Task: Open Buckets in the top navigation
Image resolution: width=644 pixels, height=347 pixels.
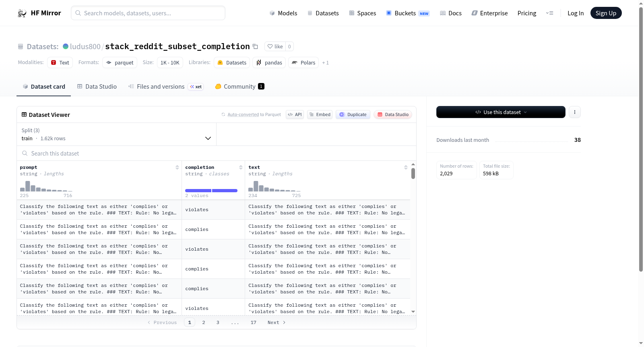Action: pos(408,13)
